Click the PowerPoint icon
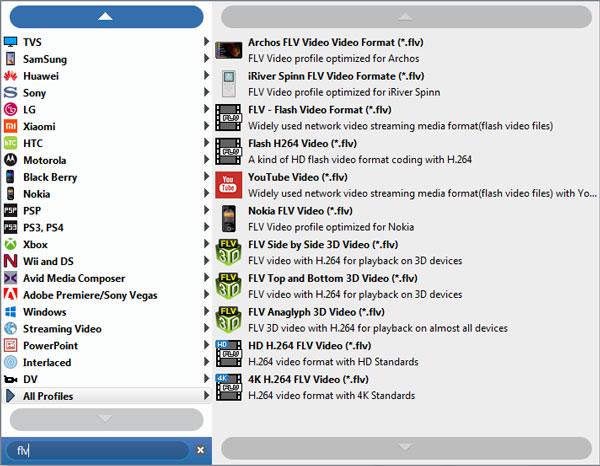The image size is (600, 466). (10, 345)
